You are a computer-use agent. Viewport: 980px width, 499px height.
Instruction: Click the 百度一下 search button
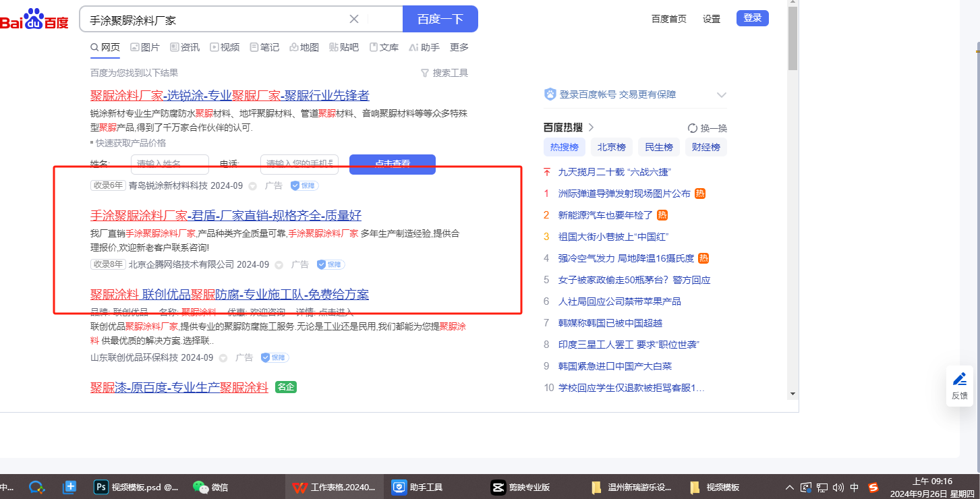click(x=440, y=19)
